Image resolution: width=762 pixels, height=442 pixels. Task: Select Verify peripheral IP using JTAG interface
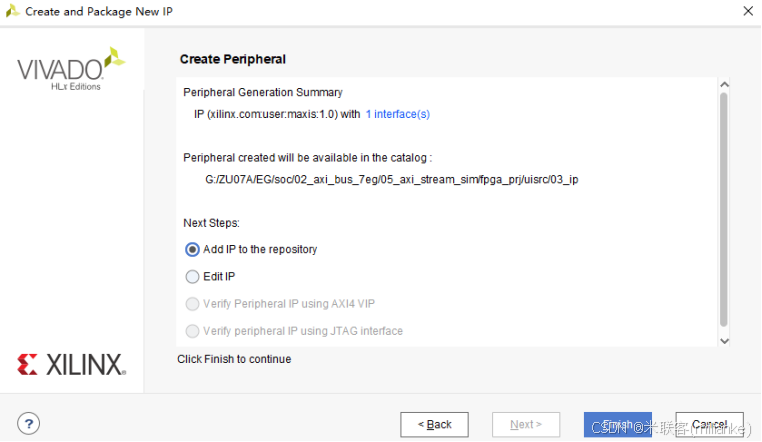click(x=193, y=331)
